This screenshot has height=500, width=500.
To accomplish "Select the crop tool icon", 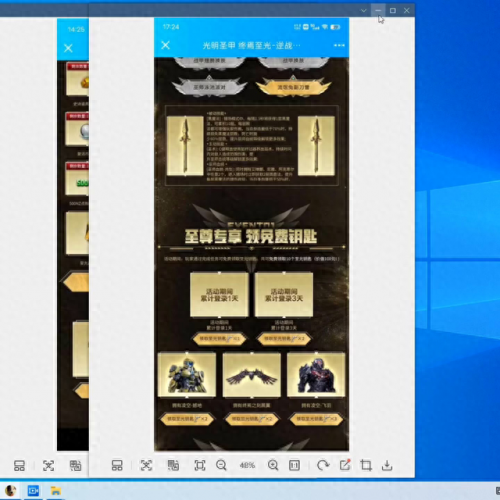I will click(x=366, y=465).
